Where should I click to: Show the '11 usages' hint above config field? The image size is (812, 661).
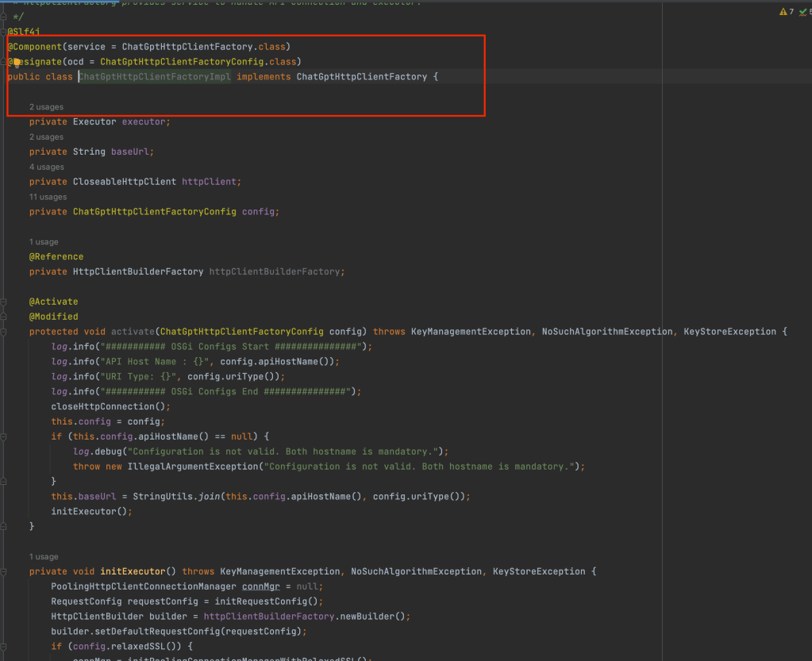48,197
